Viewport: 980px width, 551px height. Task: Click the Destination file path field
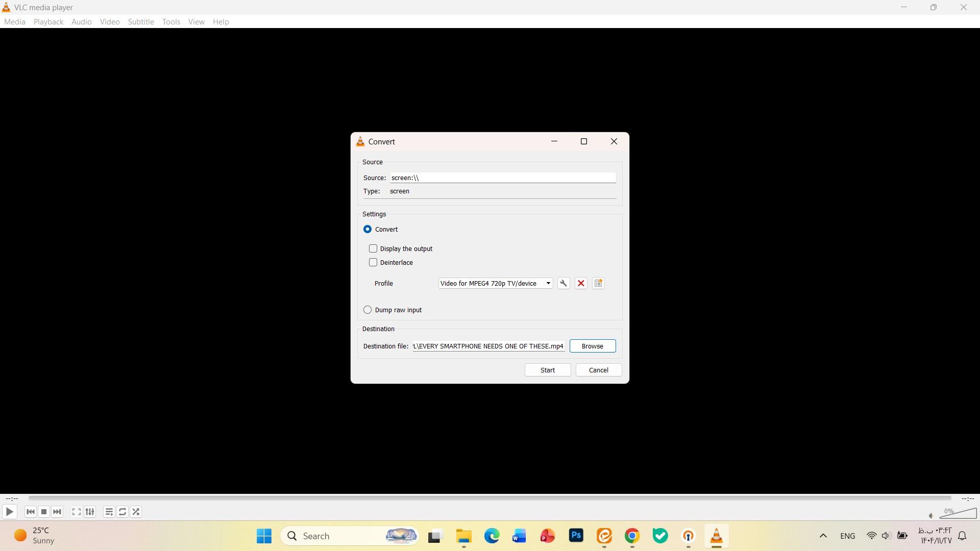click(x=488, y=346)
